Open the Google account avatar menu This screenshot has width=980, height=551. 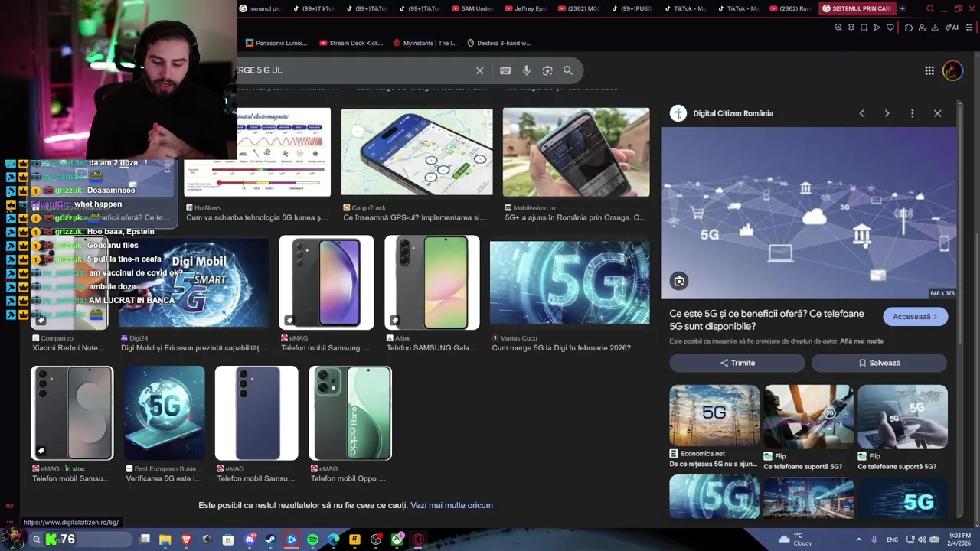(x=952, y=70)
